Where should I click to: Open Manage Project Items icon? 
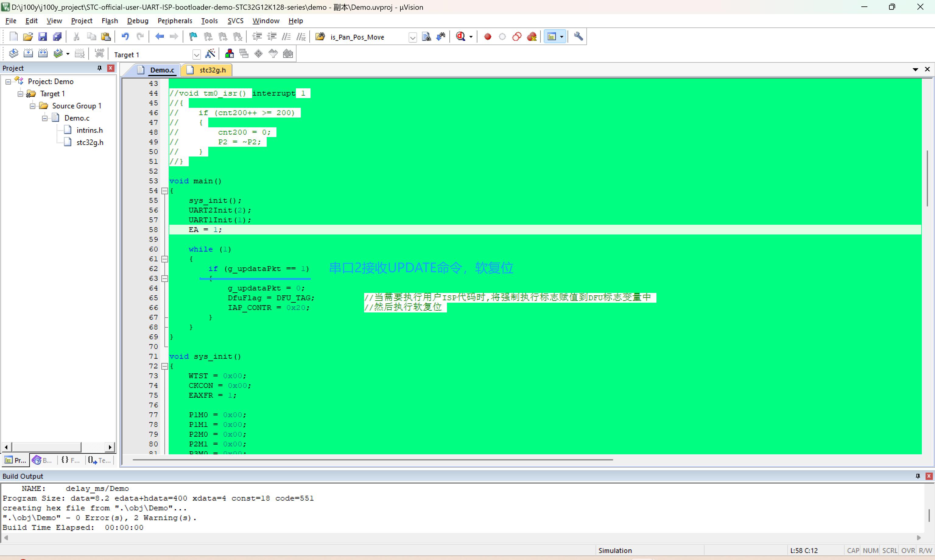point(229,54)
